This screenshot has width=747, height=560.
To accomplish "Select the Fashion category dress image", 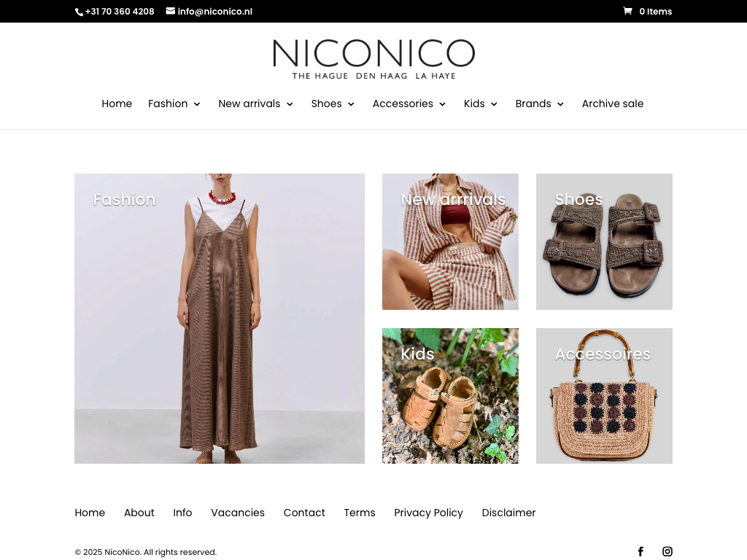I will pos(219,319).
